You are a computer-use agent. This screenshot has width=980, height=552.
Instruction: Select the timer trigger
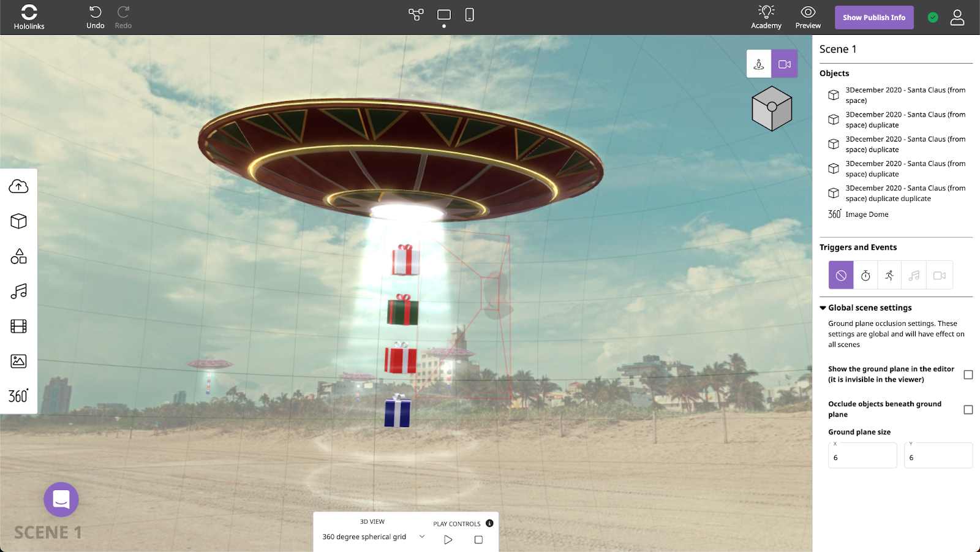point(865,275)
